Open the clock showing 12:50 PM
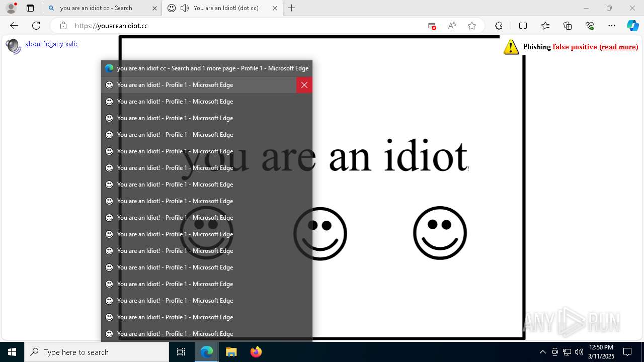This screenshot has height=362, width=644. 601,352
